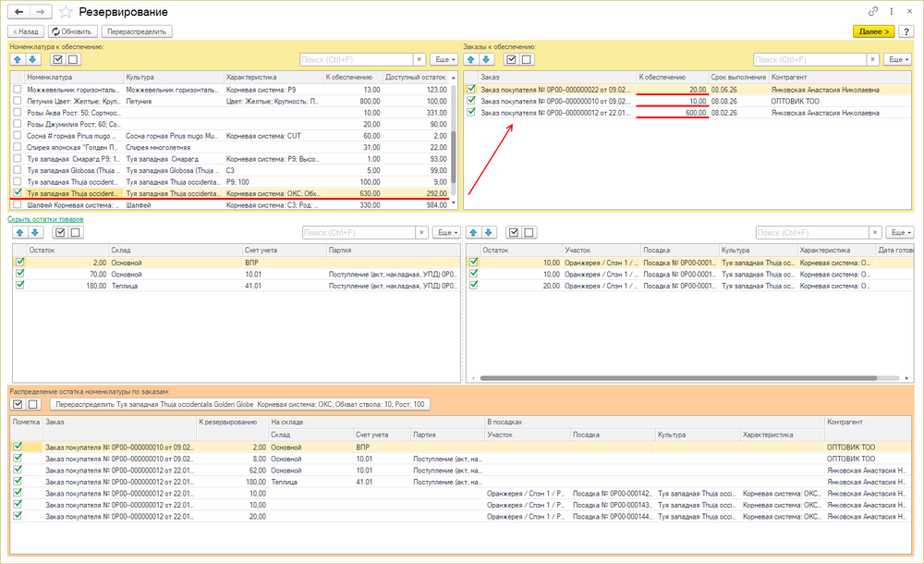Click the Далее > button

click(x=873, y=31)
